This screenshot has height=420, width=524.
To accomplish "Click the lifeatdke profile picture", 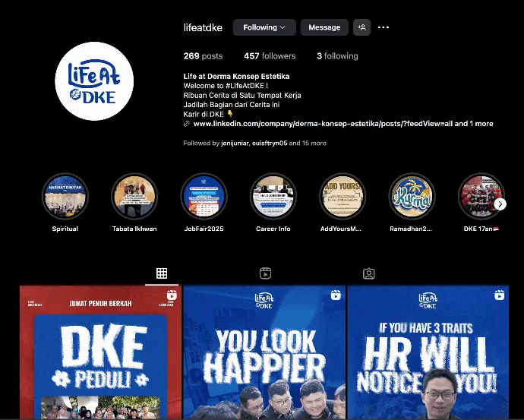I will pyautogui.click(x=94, y=82).
